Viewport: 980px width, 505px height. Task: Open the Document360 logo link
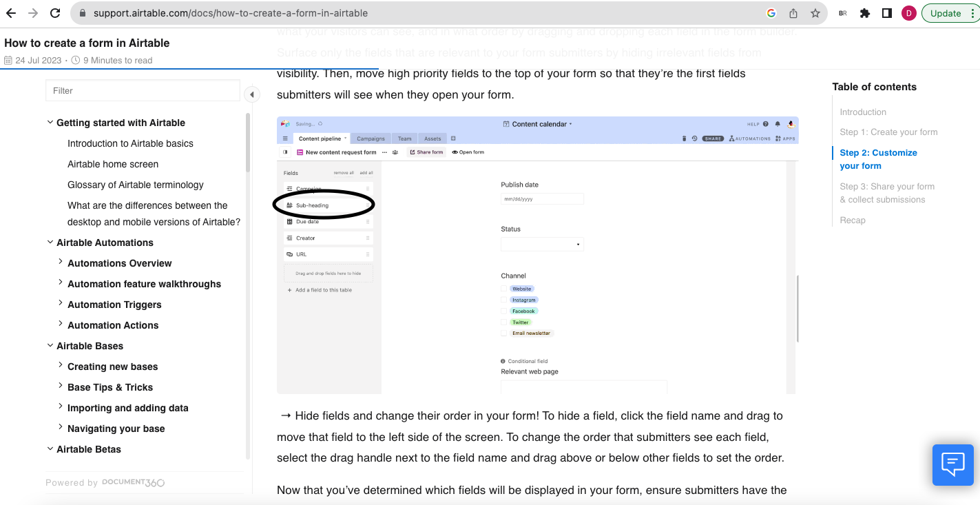pyautogui.click(x=134, y=482)
